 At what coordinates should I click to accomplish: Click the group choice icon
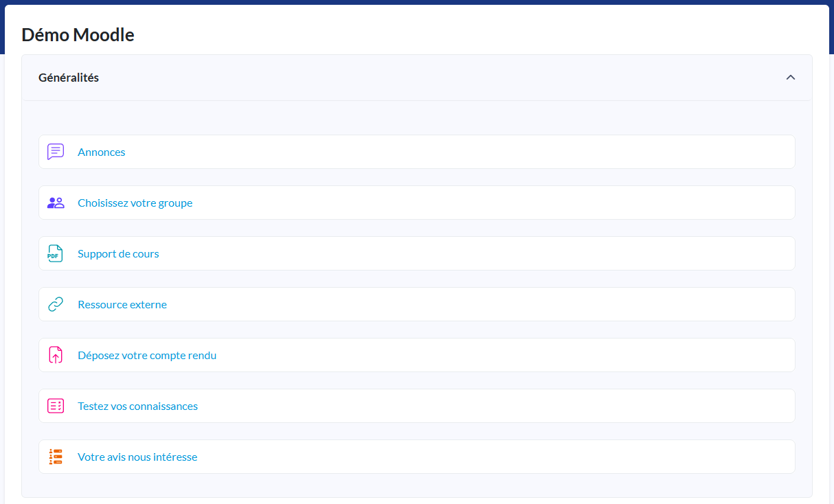point(56,203)
